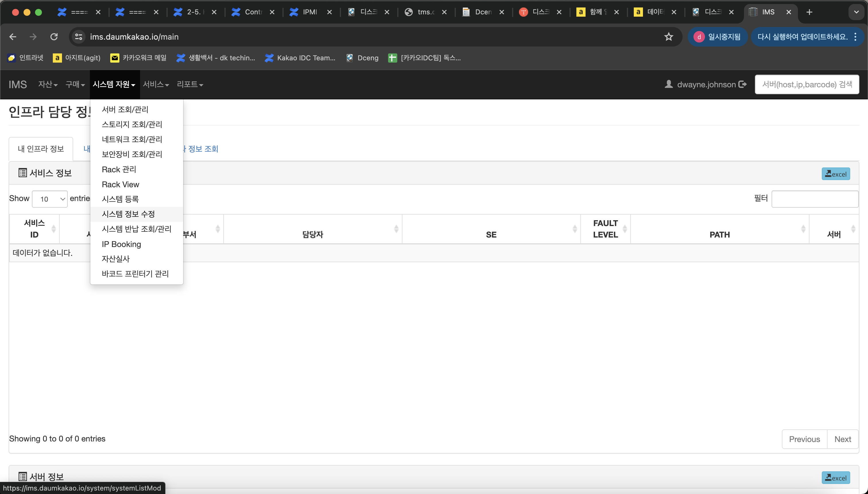Switch to 내 인프라 정보 tab

point(41,149)
